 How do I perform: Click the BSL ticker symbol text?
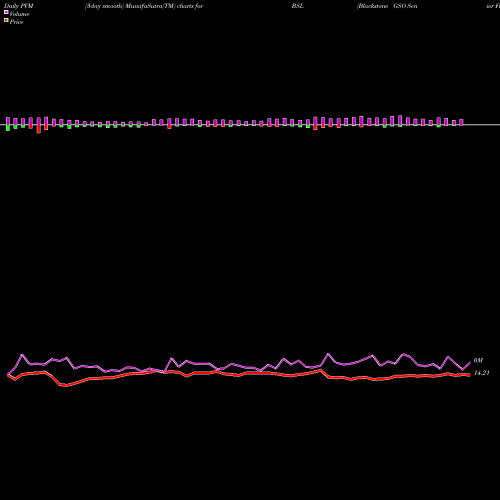(298, 6)
